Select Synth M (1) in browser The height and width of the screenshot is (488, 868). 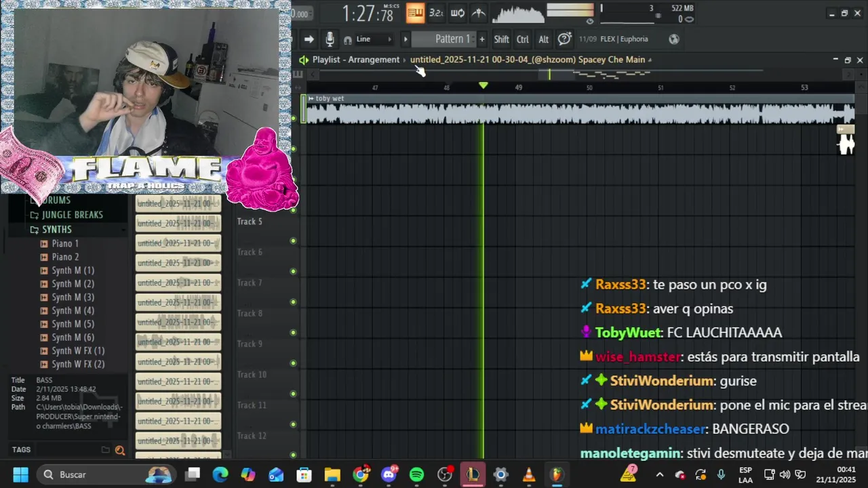(73, 270)
